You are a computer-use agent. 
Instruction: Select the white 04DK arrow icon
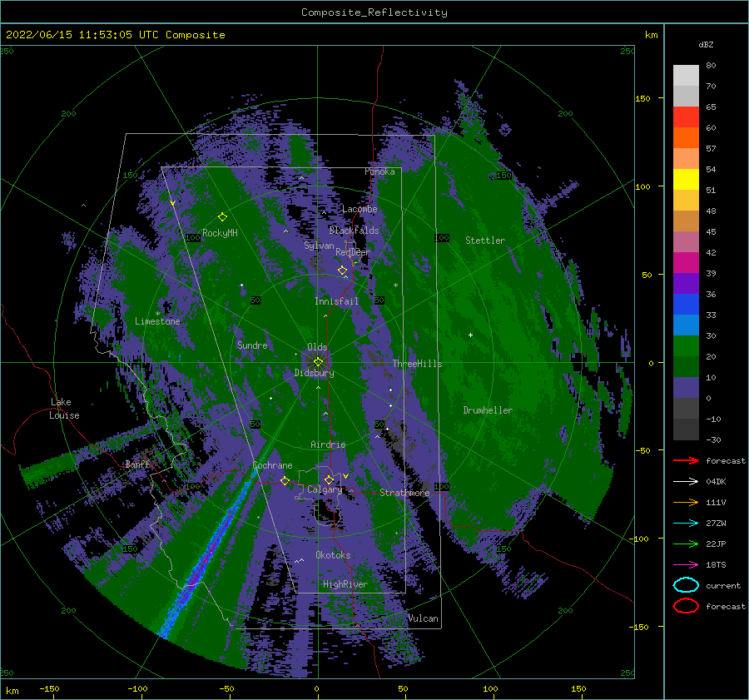686,482
